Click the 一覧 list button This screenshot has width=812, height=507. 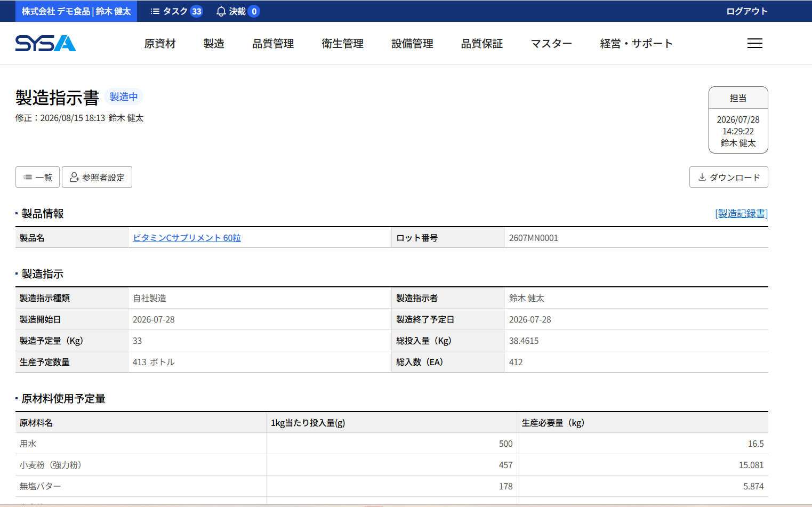click(37, 177)
